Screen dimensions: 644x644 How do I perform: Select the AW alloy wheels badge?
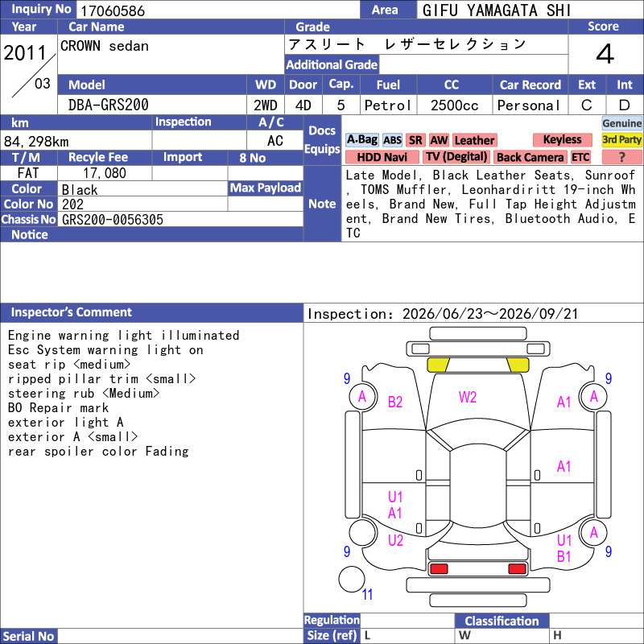pos(439,140)
